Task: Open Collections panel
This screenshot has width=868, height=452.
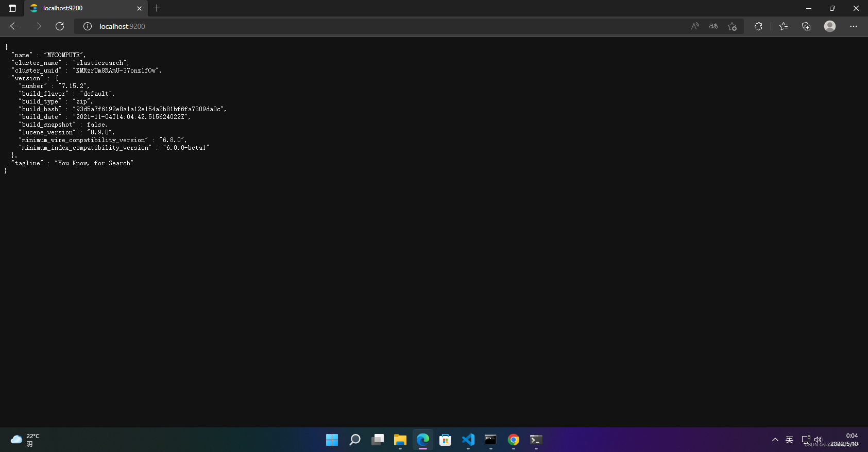Action: [806, 26]
